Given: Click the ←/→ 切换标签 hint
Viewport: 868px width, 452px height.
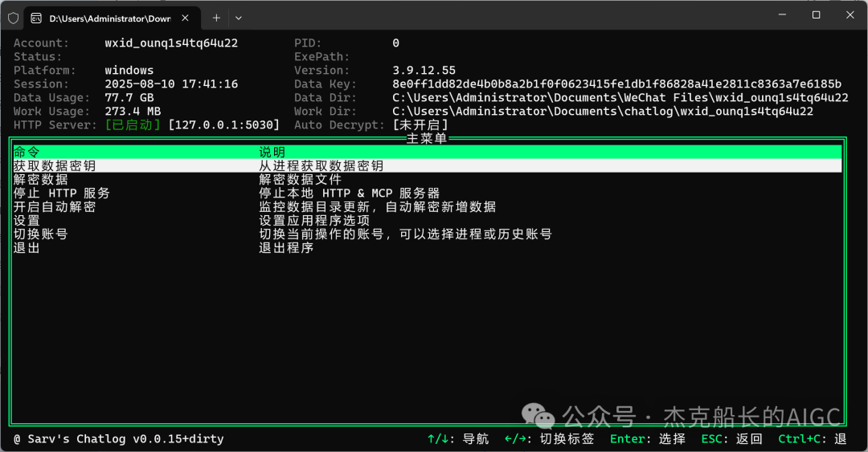Looking at the screenshot, I should (x=549, y=438).
